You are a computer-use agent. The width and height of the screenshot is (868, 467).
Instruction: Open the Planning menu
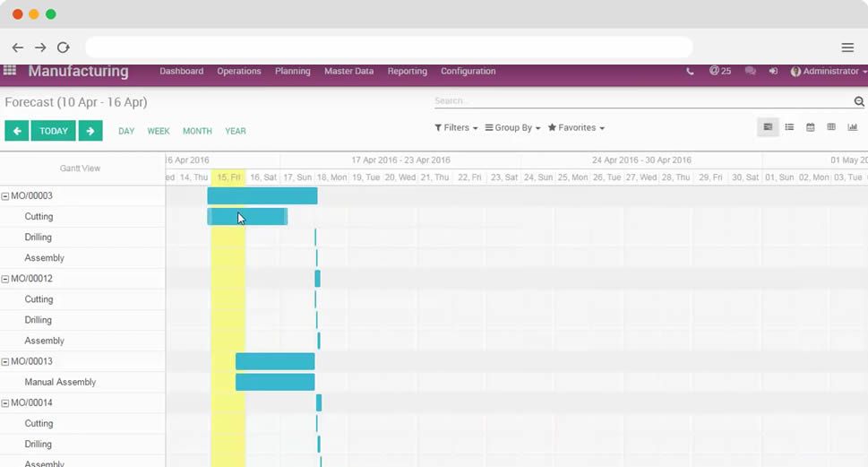293,71
